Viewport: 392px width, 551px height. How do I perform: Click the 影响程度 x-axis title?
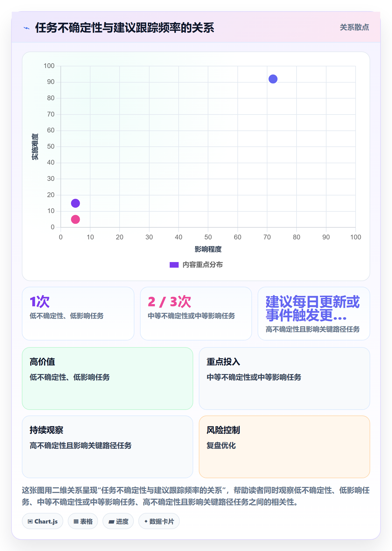pyautogui.click(x=208, y=249)
